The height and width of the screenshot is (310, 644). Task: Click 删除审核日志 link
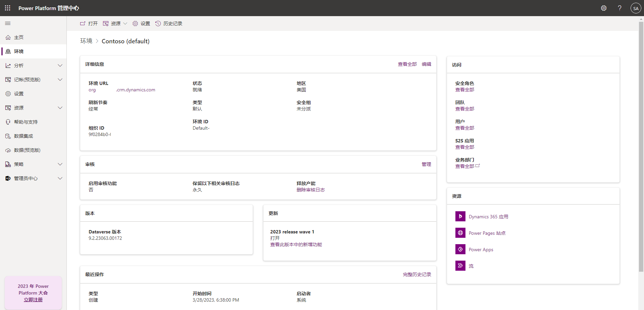[x=311, y=190]
